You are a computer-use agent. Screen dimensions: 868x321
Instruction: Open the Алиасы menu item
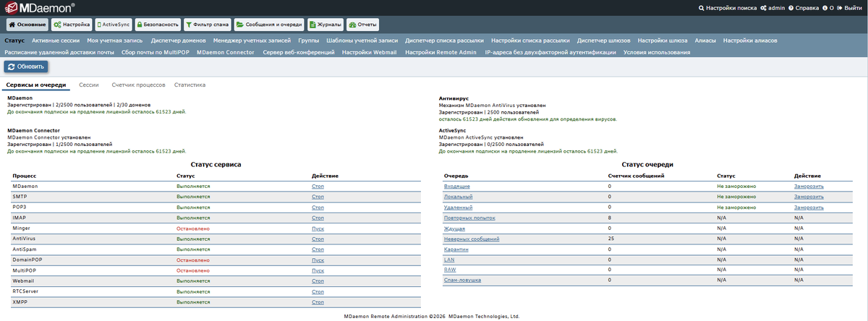pyautogui.click(x=705, y=40)
